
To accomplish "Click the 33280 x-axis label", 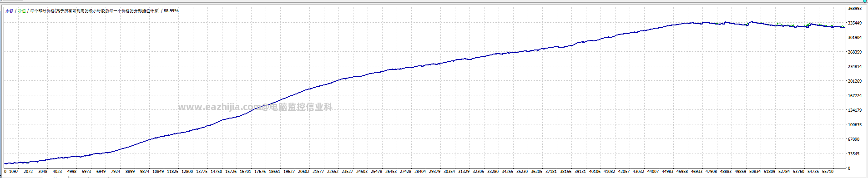I will click(x=493, y=172).
